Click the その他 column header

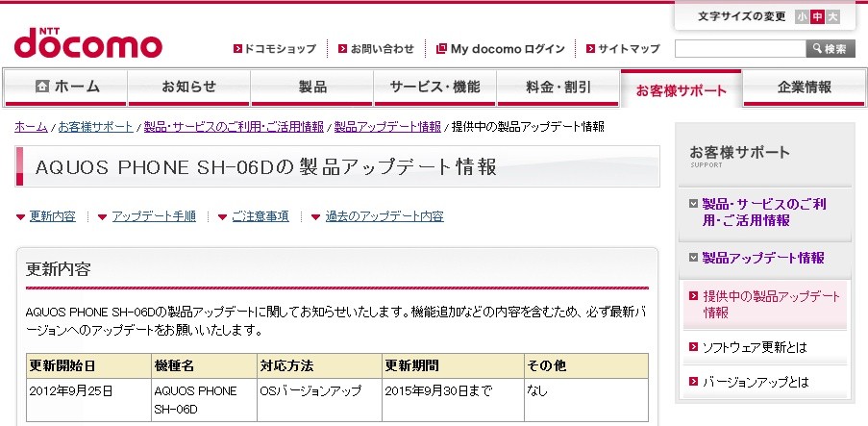click(586, 366)
